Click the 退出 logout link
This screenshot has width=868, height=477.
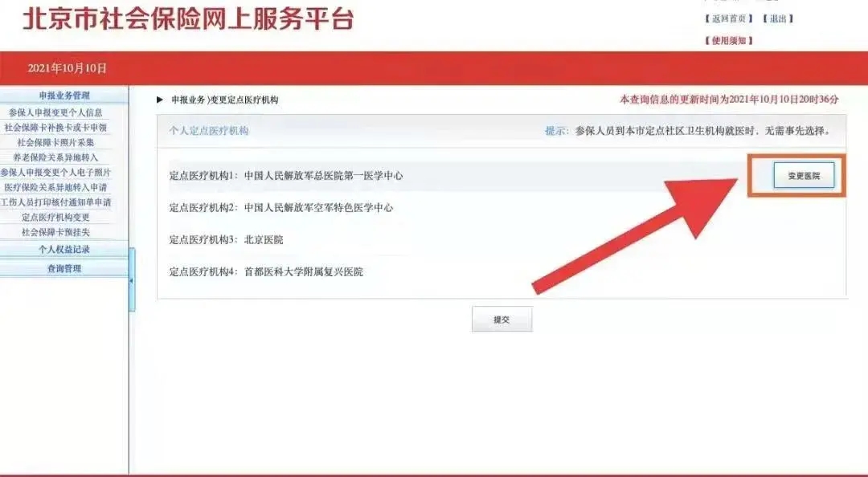point(778,18)
